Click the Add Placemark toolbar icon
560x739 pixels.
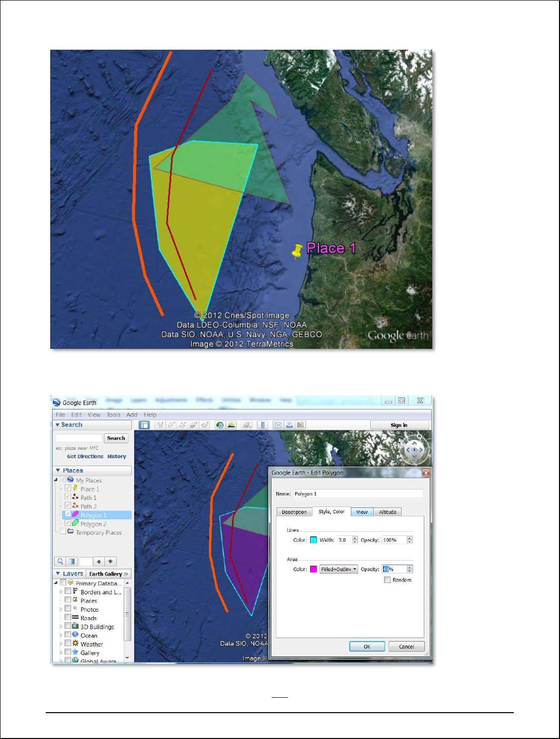click(x=160, y=425)
